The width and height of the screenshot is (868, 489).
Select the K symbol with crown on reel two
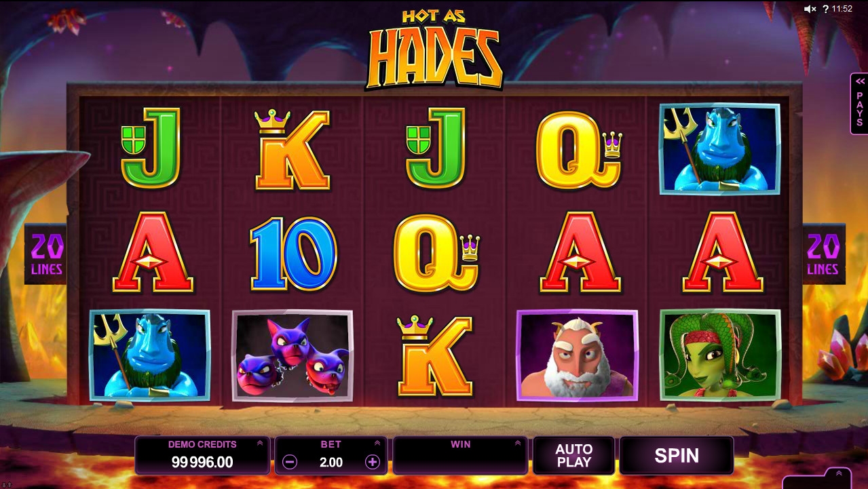[x=293, y=149]
